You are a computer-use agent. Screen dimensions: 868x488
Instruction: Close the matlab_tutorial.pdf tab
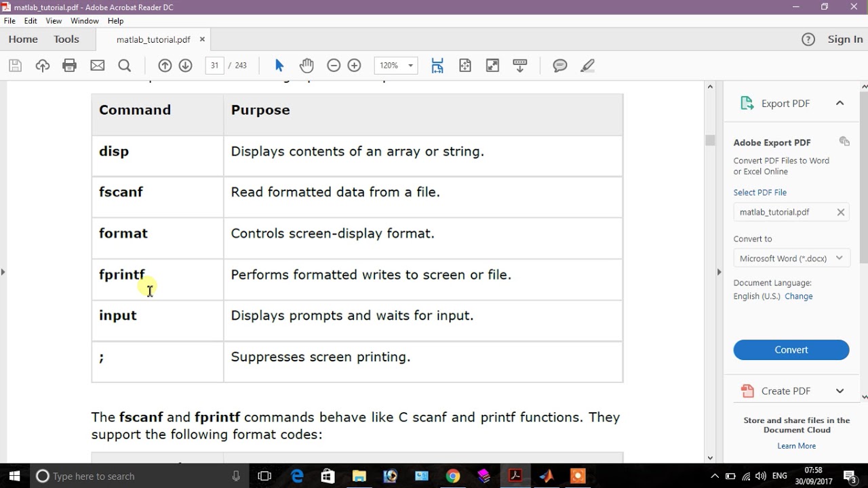pyautogui.click(x=202, y=39)
